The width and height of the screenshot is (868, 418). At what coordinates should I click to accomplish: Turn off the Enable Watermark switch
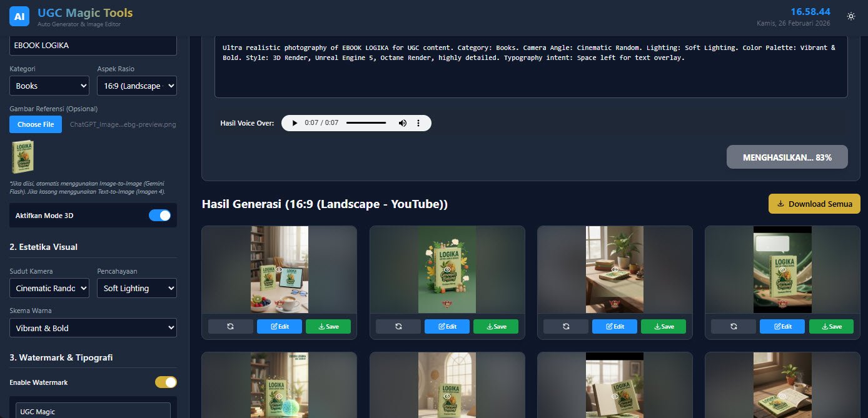point(166,382)
